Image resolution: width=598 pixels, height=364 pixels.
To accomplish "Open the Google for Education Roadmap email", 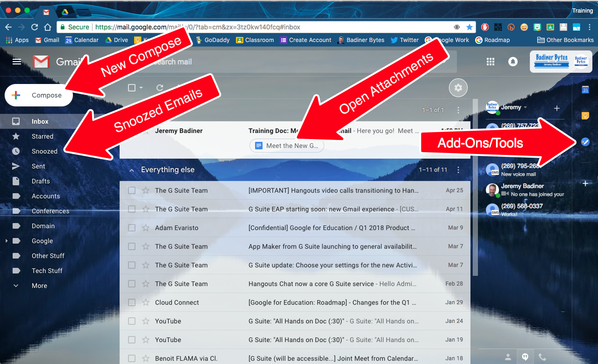I will pyautogui.click(x=296, y=302).
